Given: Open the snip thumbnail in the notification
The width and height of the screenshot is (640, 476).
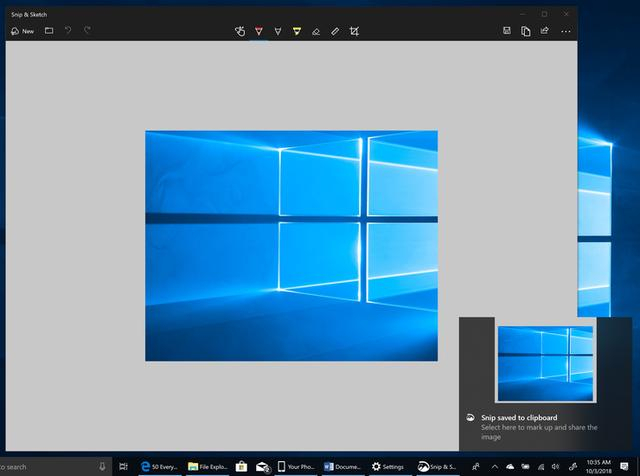Looking at the screenshot, I should (x=545, y=362).
